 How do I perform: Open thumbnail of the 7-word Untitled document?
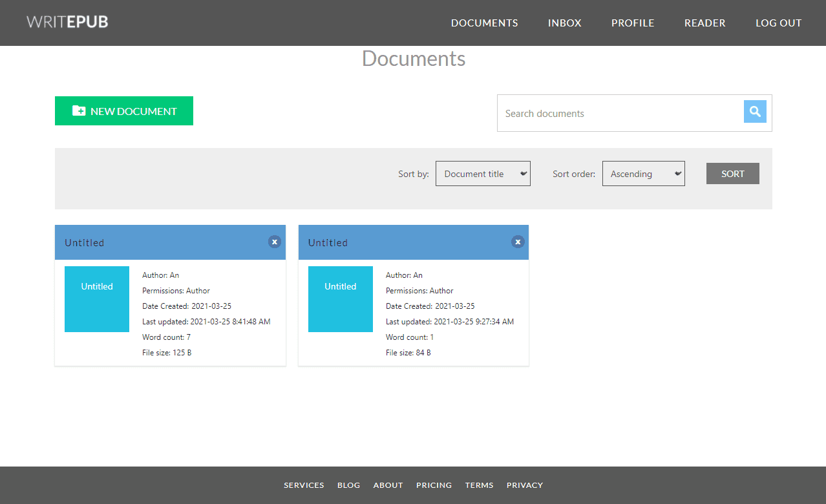click(x=97, y=299)
